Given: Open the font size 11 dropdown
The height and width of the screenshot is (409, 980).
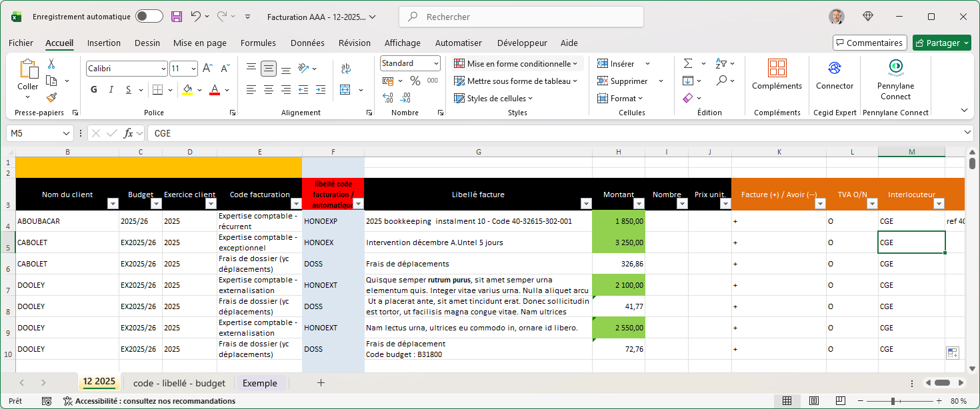Looking at the screenshot, I should pyautogui.click(x=193, y=69).
